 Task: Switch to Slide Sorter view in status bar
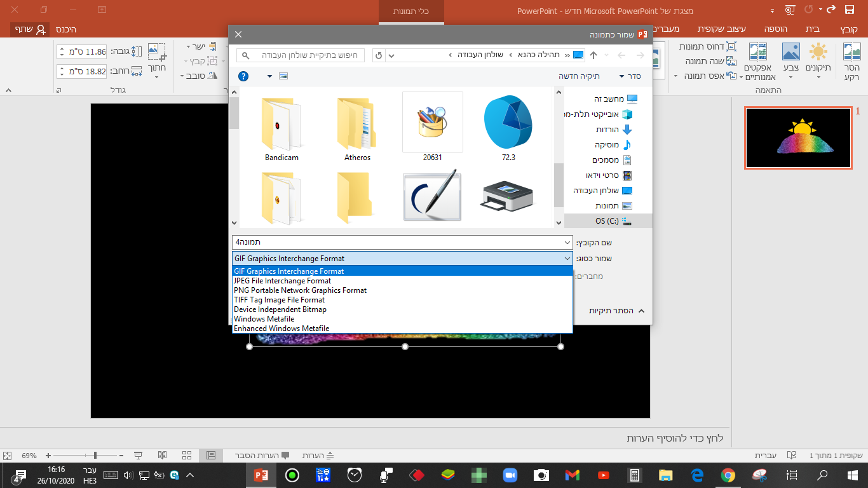click(x=187, y=456)
